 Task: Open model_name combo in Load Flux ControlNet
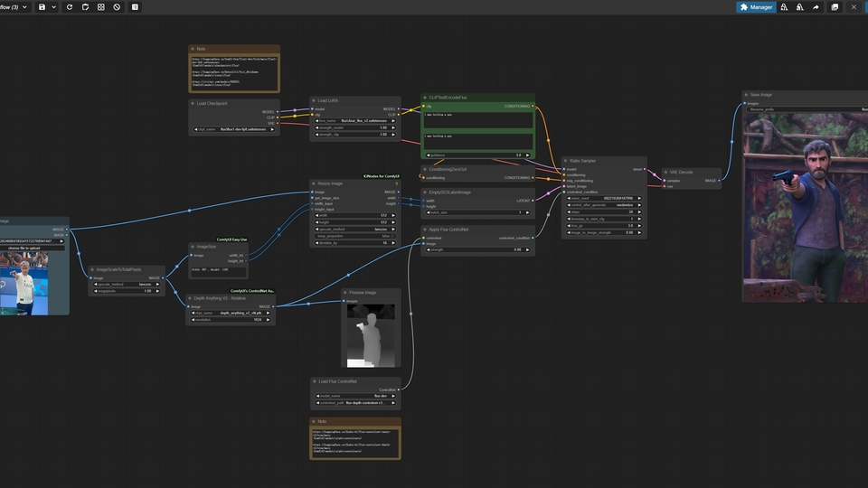pyautogui.click(x=354, y=396)
